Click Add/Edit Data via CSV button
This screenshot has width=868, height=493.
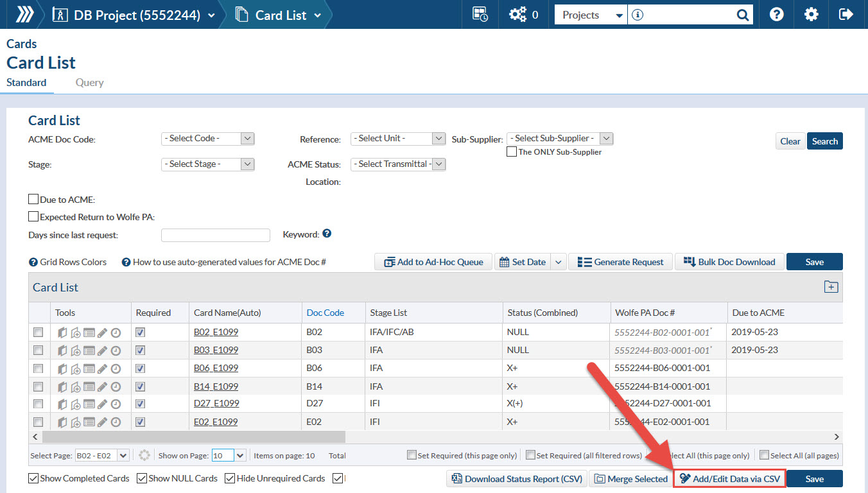tap(729, 479)
